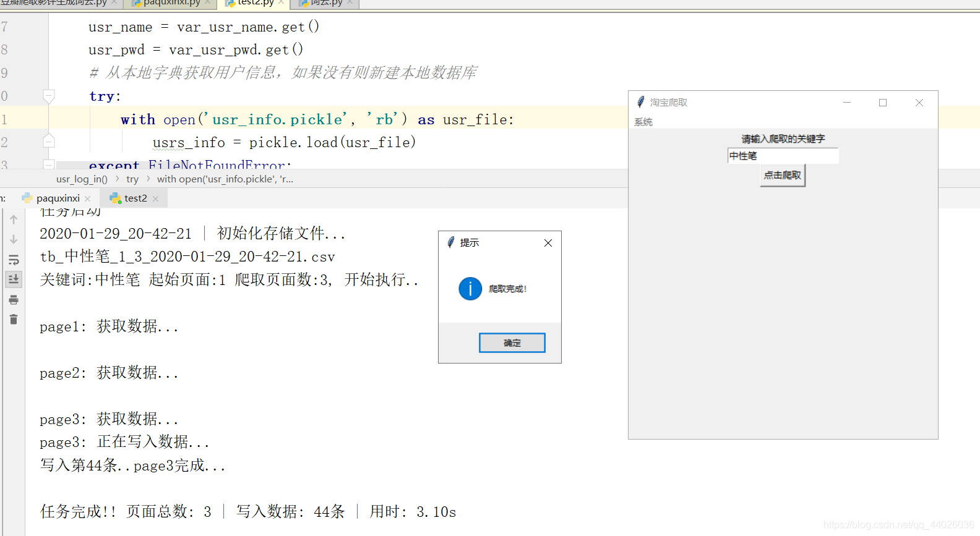Viewport: 980px width, 536px height.
Task: Open the 系统 menu in 淘宝爬取 window
Action: pos(643,122)
